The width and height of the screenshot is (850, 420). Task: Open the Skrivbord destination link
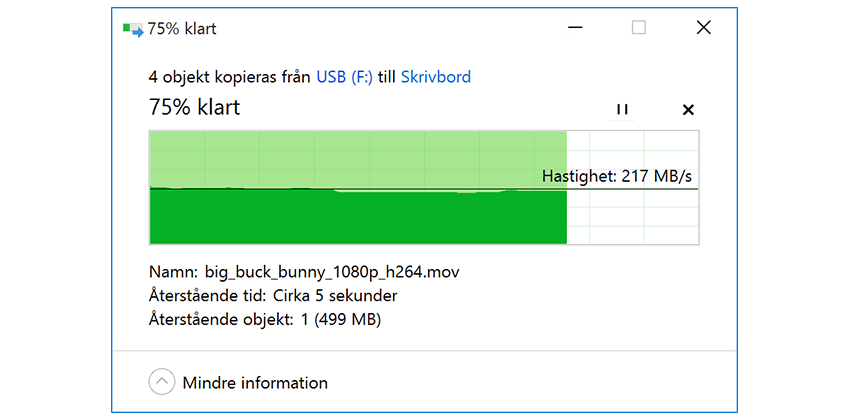435,77
